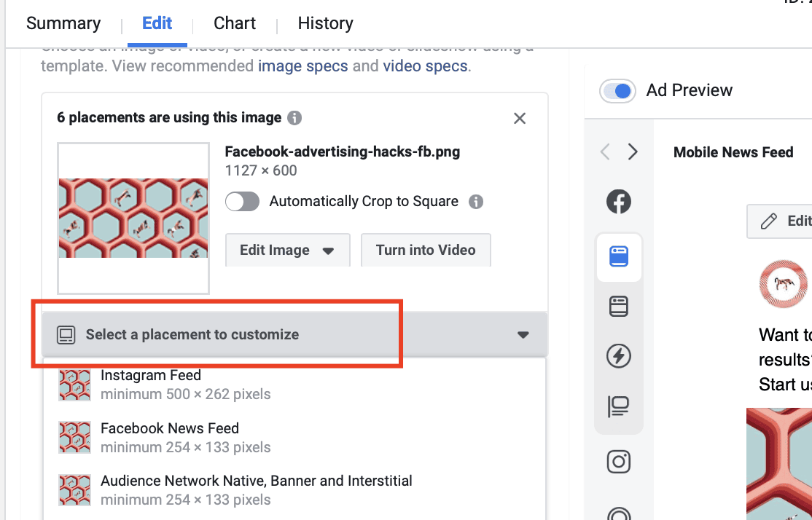Open the History tab
The image size is (812, 520).
point(325,23)
